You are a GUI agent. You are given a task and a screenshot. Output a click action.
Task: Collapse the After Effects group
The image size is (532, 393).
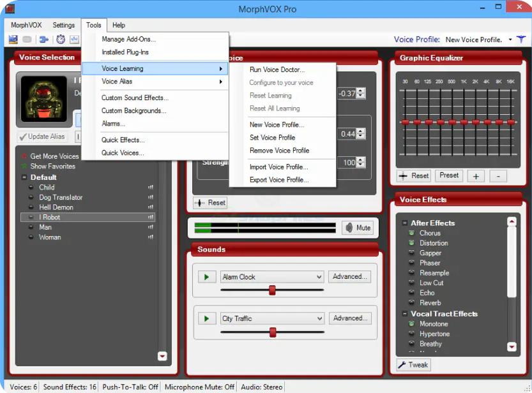(405, 223)
